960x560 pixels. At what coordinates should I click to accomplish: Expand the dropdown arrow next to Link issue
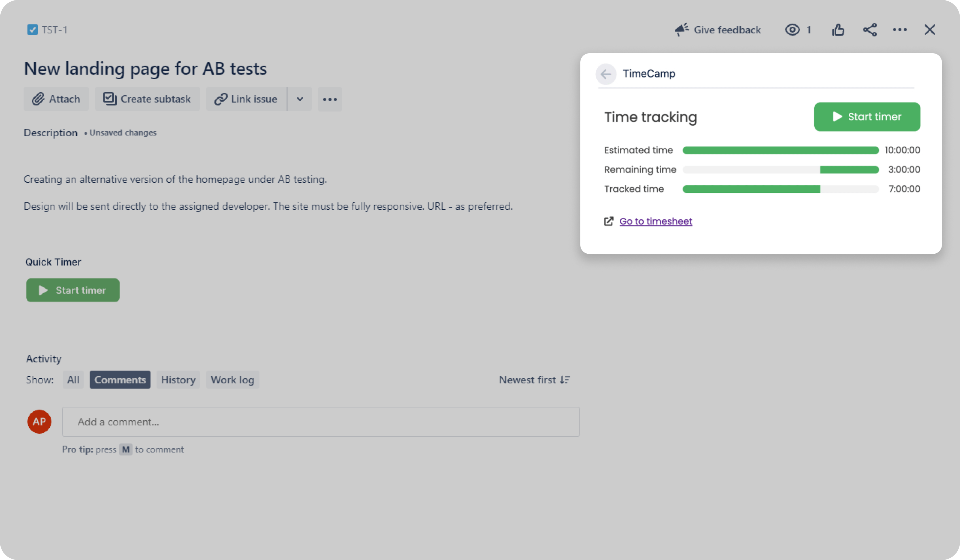click(x=300, y=99)
